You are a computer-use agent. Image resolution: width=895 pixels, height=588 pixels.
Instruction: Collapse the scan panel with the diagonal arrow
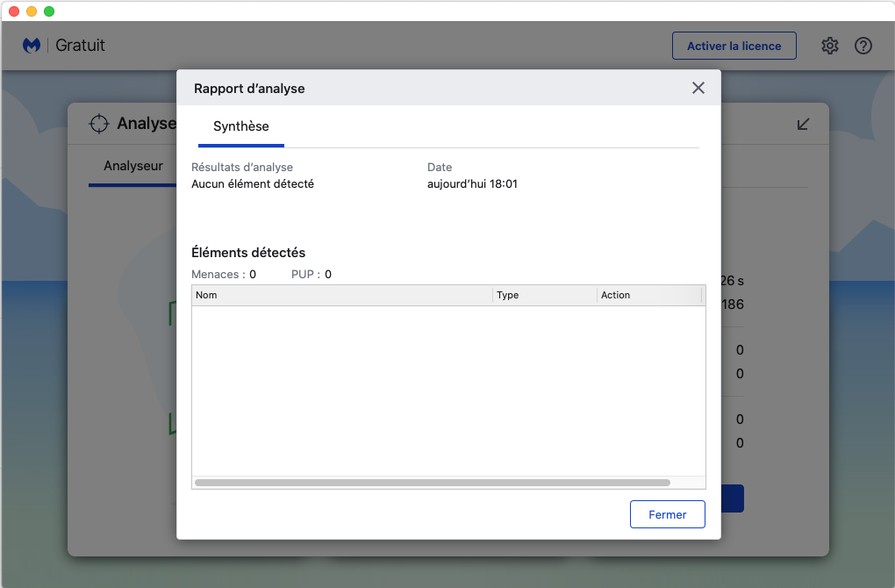click(x=803, y=124)
